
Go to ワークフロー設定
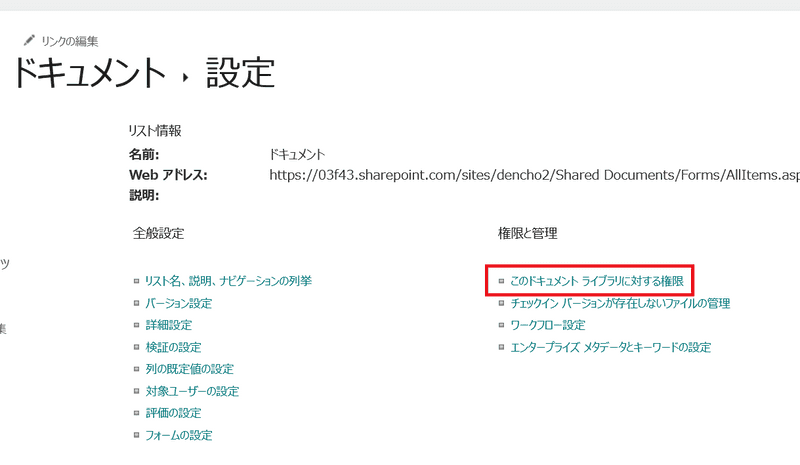pyautogui.click(x=547, y=325)
